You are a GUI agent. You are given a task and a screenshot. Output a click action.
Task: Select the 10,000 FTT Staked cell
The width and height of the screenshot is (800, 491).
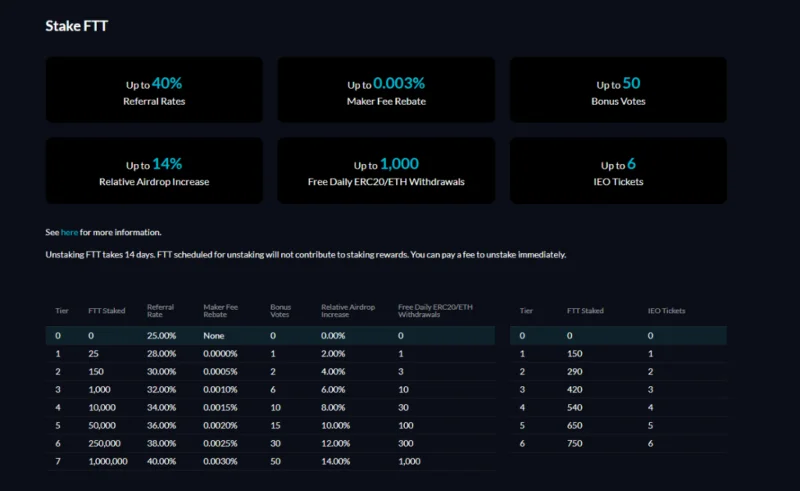(102, 407)
